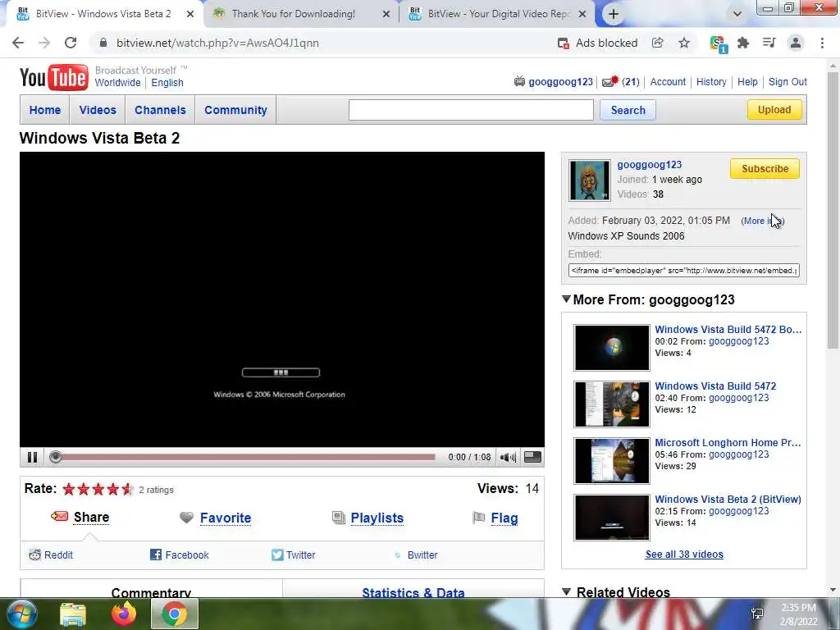The height and width of the screenshot is (630, 840).
Task: Open Microsoft Longhorn Home Pr... video
Action: (x=728, y=442)
